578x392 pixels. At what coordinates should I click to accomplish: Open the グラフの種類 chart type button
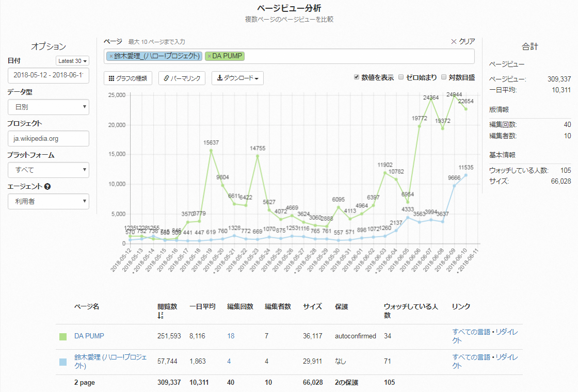pyautogui.click(x=128, y=78)
